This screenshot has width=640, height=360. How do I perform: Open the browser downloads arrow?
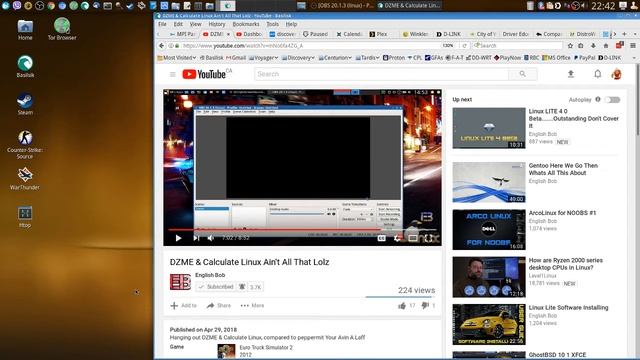[x=593, y=46]
